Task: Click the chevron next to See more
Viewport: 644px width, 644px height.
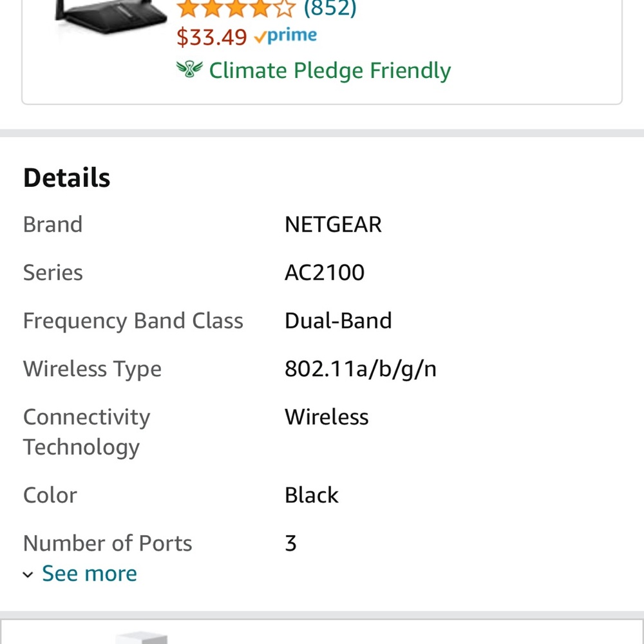Action: click(x=27, y=574)
